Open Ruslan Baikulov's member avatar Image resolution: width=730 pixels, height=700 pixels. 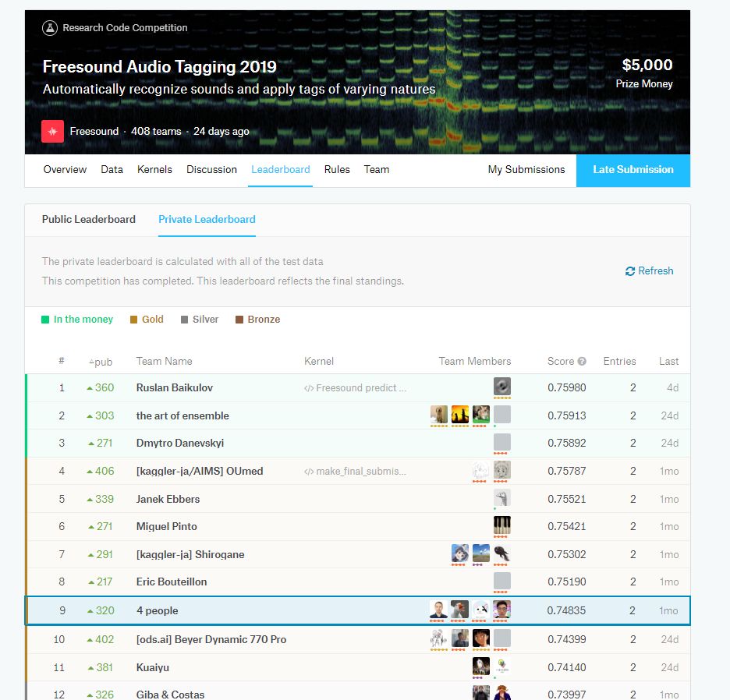pyautogui.click(x=502, y=387)
